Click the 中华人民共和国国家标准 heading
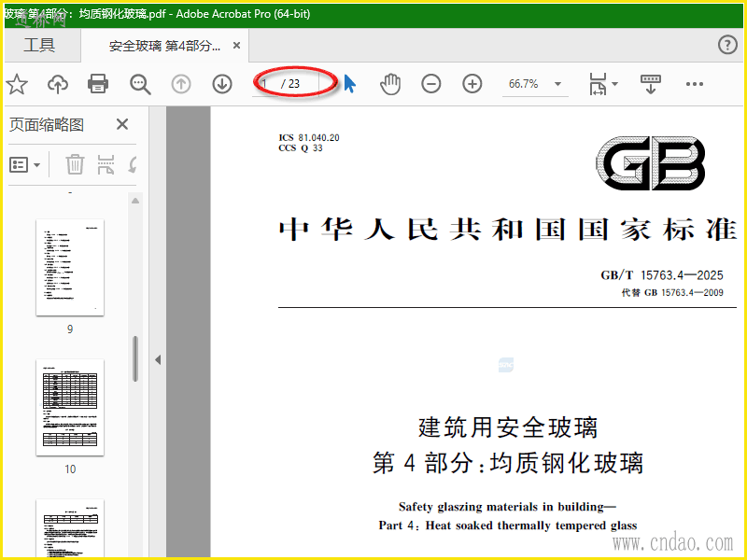Image resolution: width=747 pixels, height=560 pixels. (507, 230)
